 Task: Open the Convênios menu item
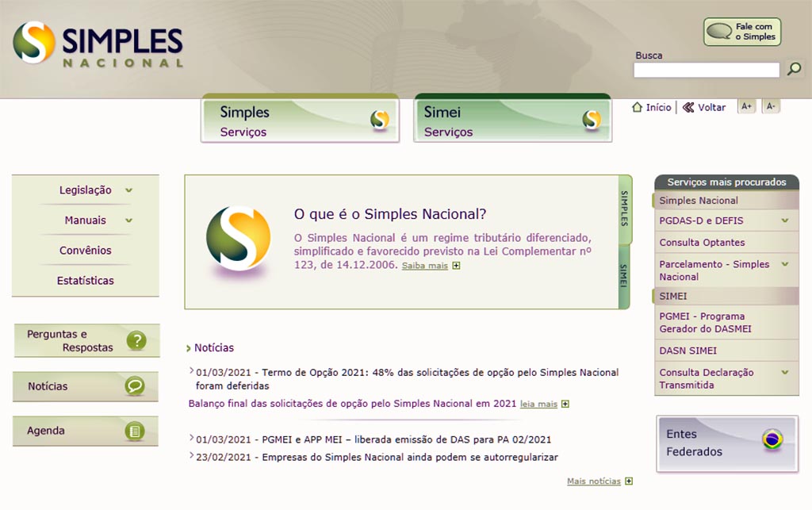point(86,250)
